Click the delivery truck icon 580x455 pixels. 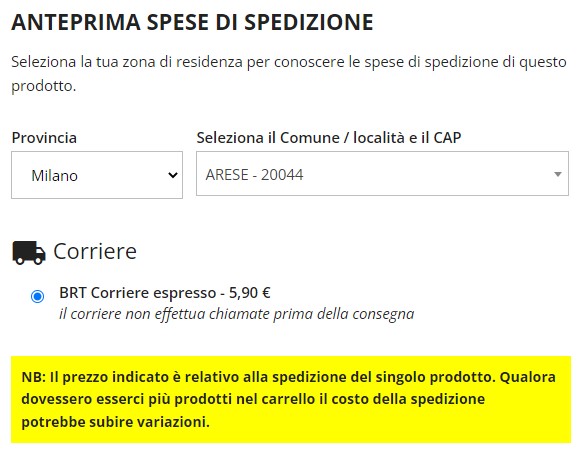29,253
